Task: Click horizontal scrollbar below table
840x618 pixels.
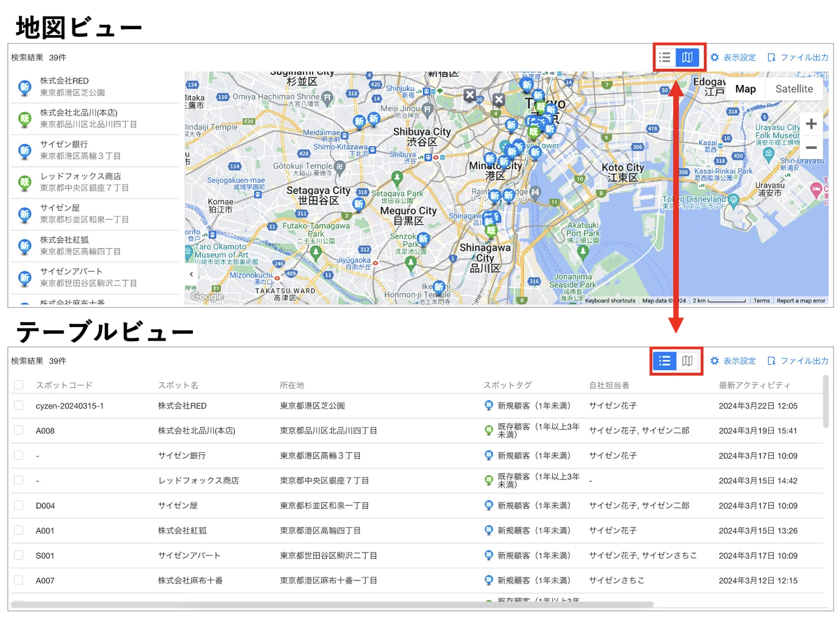Action: click(x=332, y=605)
